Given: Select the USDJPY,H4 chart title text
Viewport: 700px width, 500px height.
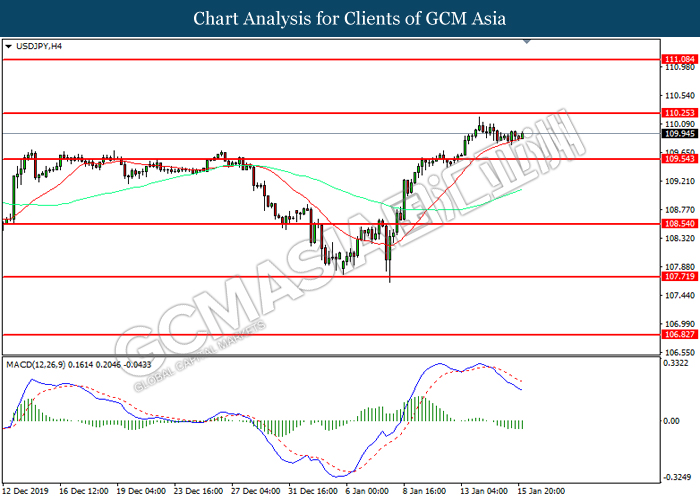Looking at the screenshot, I should (x=39, y=46).
